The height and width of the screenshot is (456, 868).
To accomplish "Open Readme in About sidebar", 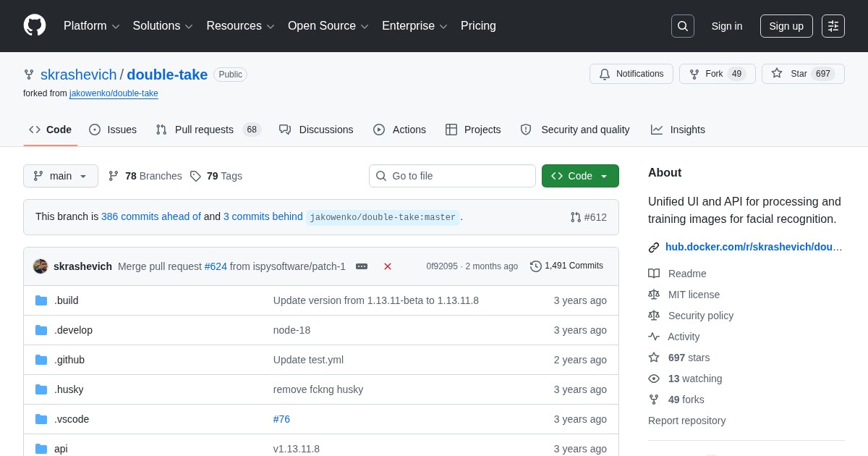I will click(x=677, y=274).
